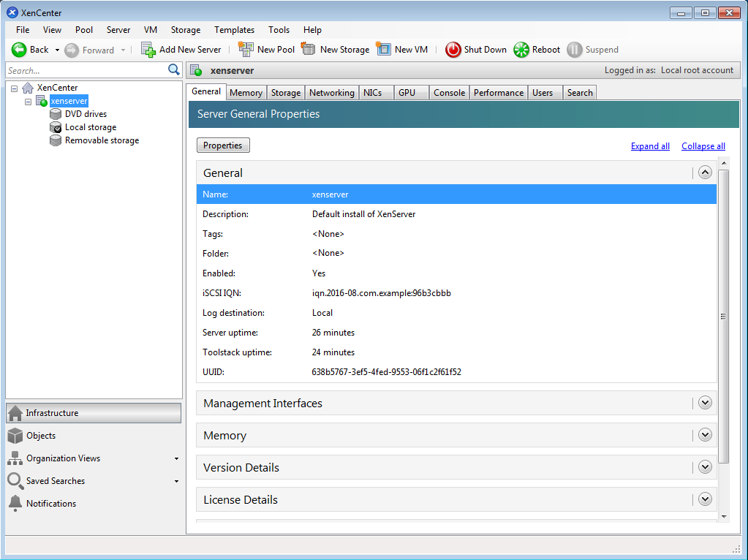
Task: Click the New VM toolbar icon
Action: click(x=384, y=50)
